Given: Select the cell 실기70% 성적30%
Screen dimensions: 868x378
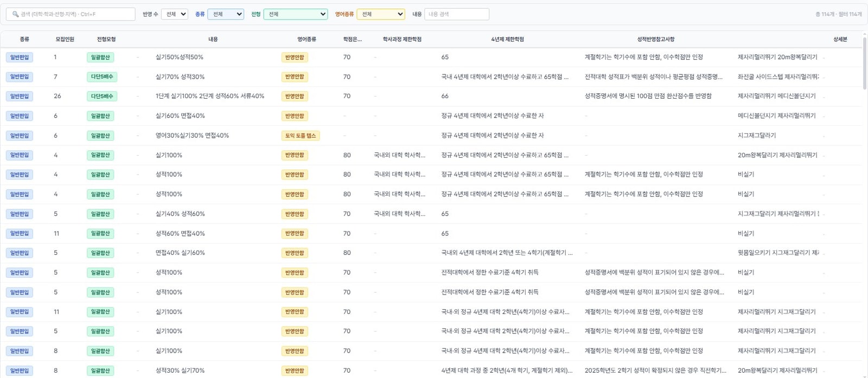Looking at the screenshot, I should click(x=180, y=77).
